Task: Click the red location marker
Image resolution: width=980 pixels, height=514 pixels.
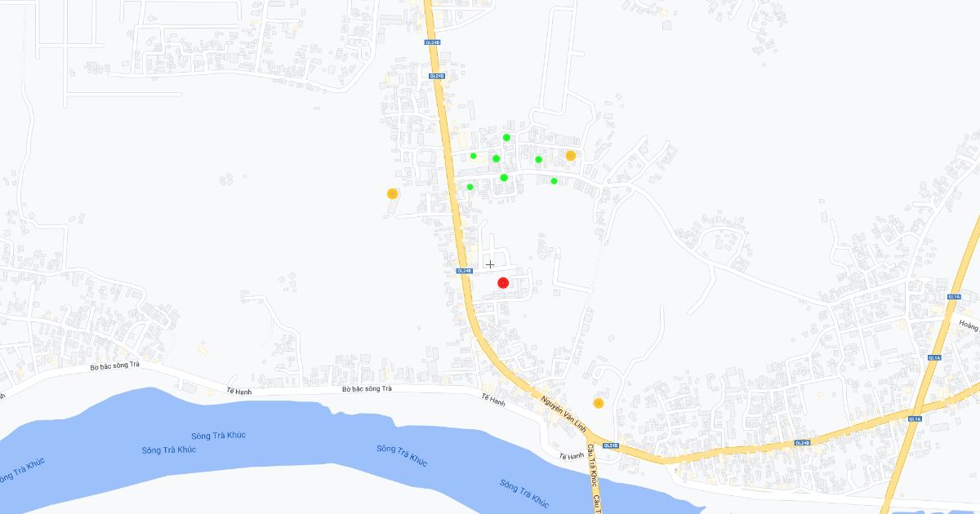Action: pyautogui.click(x=503, y=283)
